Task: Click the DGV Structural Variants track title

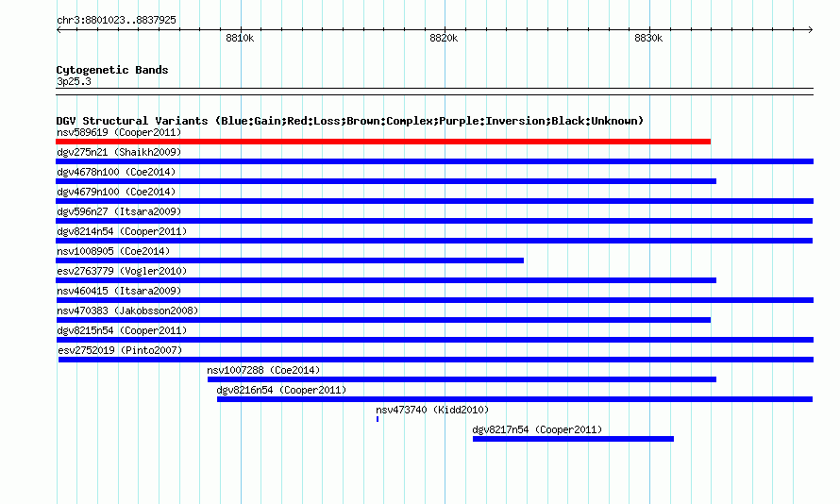Action: tap(349, 121)
